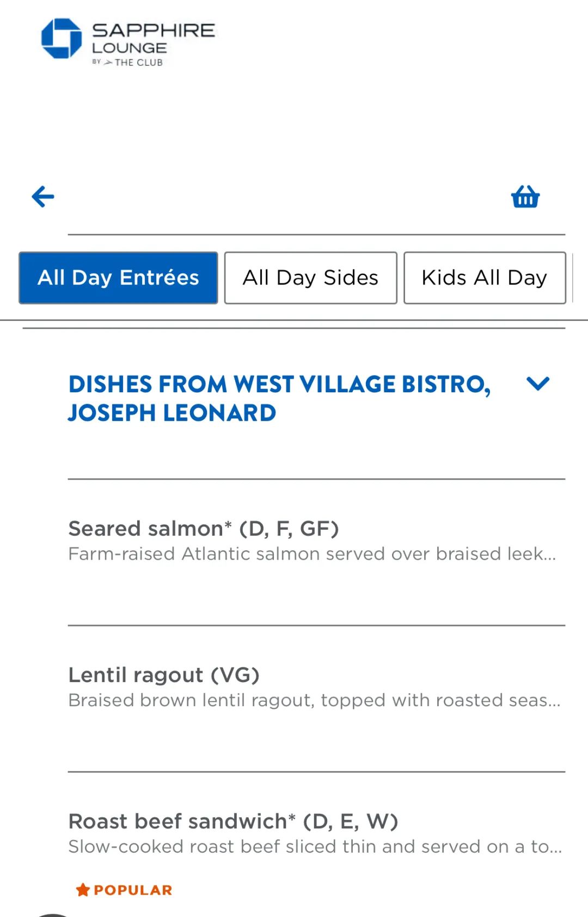Viewport: 588px width, 917px height.
Task: Select the All Day Entrées tab
Action: (x=118, y=278)
